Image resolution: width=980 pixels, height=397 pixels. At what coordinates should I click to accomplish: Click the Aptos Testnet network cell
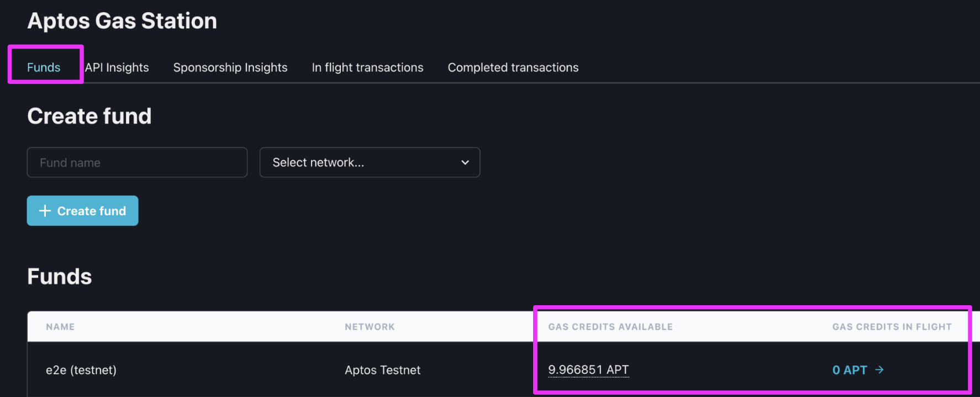[x=382, y=370]
